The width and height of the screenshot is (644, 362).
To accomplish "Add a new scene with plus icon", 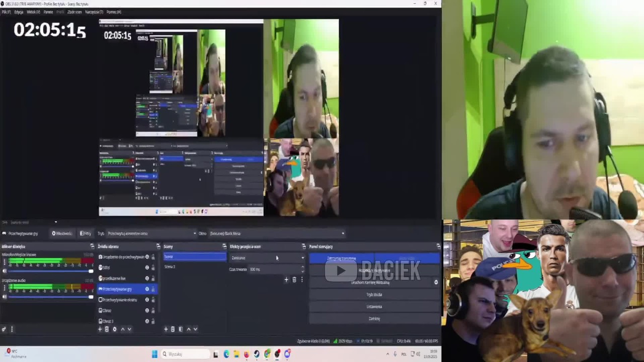I will tap(166, 329).
